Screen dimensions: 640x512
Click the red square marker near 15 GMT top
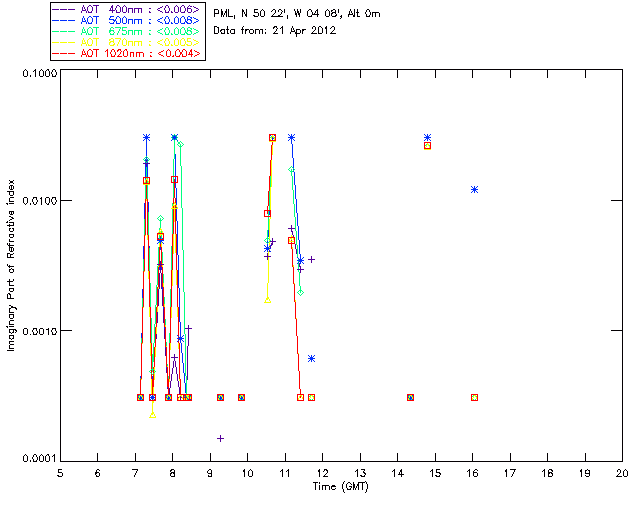coord(427,146)
